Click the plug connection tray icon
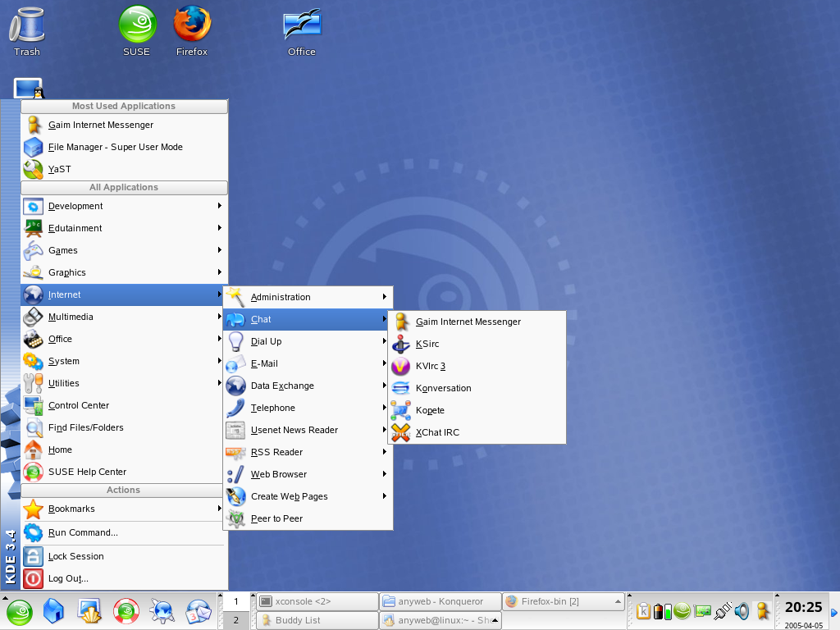 click(722, 610)
